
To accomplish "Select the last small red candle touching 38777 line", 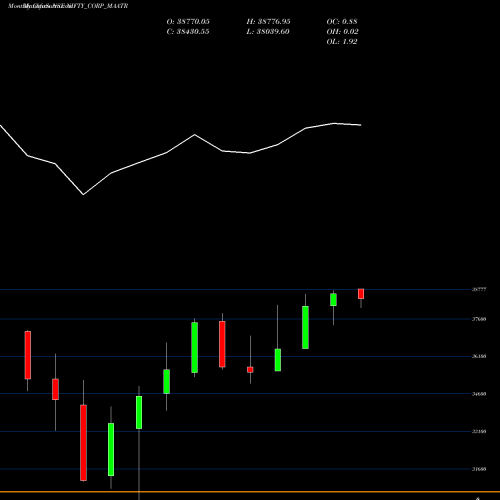I will (x=361, y=294).
